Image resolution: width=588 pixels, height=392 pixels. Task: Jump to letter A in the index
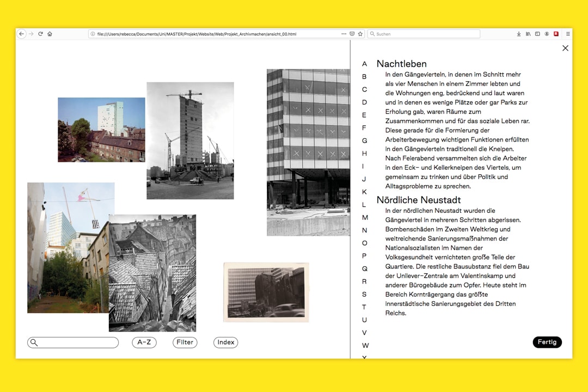tap(364, 64)
